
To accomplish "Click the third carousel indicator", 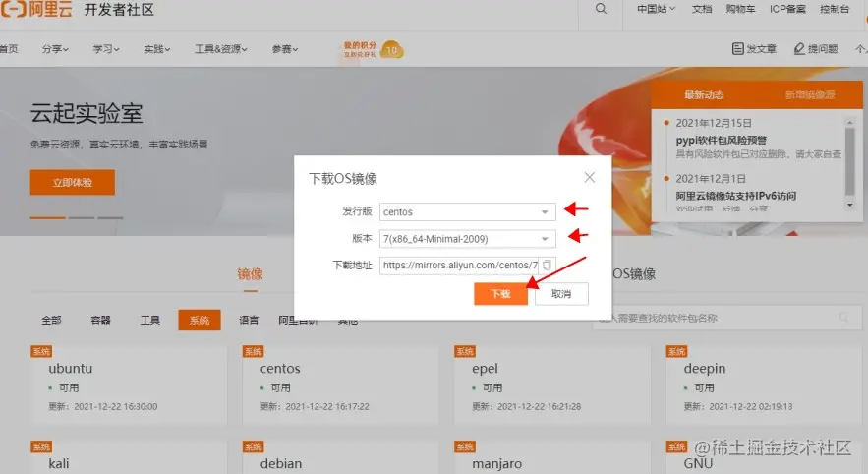I will coord(111,217).
